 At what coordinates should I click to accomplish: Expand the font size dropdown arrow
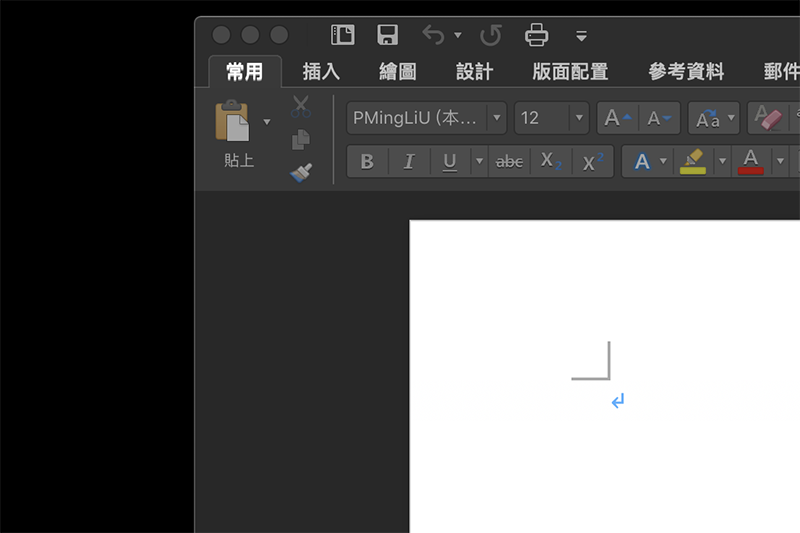[x=579, y=118]
